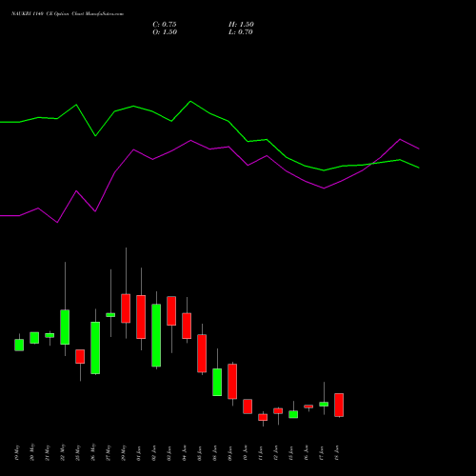Click the green candle with long wick, 22 May
476x476 pixels.
(65, 327)
